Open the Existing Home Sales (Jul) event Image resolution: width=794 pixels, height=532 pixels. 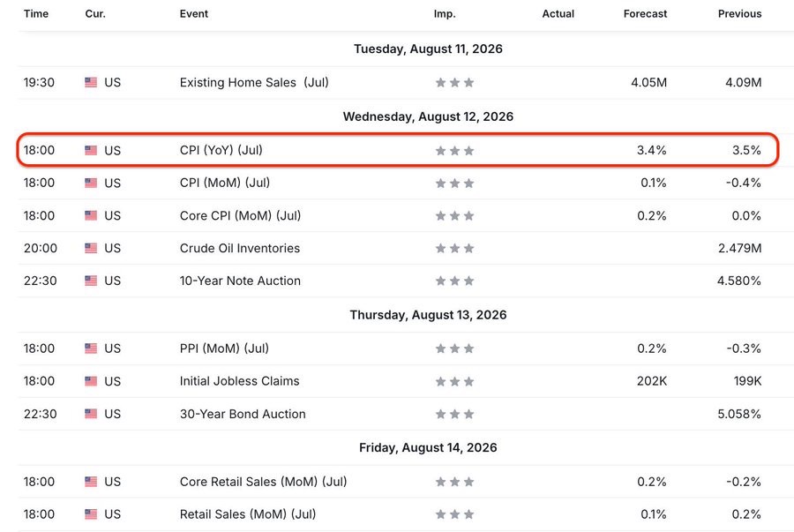click(x=254, y=82)
